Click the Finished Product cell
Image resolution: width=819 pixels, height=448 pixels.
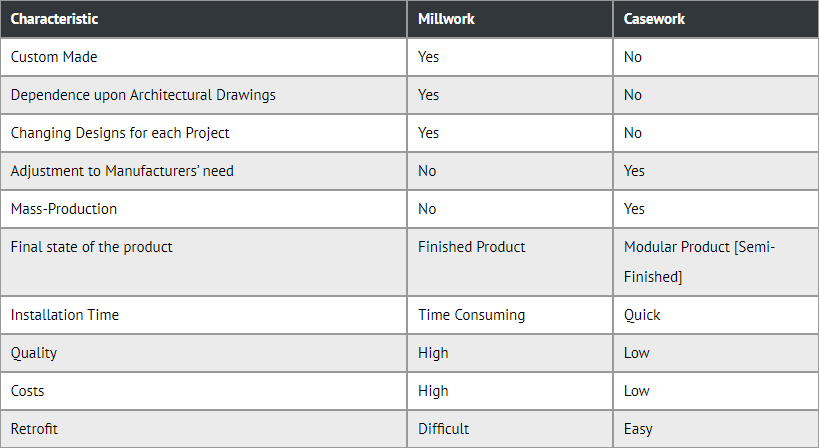tap(471, 247)
